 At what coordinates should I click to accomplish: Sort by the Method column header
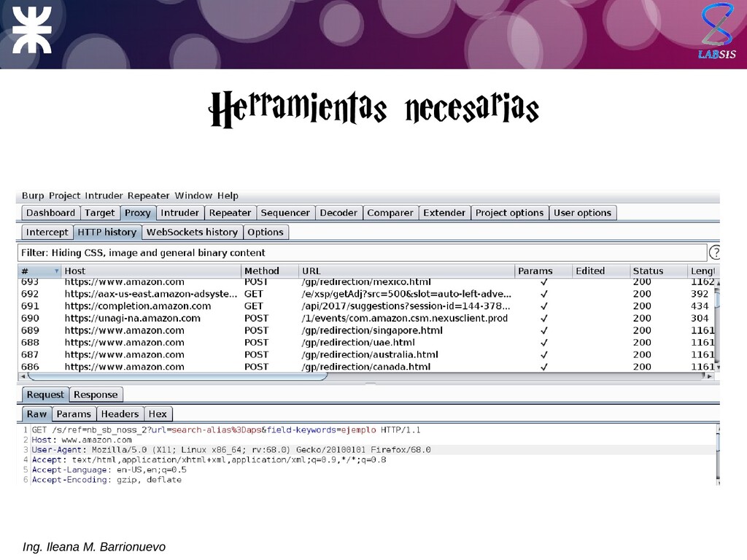[270, 271]
